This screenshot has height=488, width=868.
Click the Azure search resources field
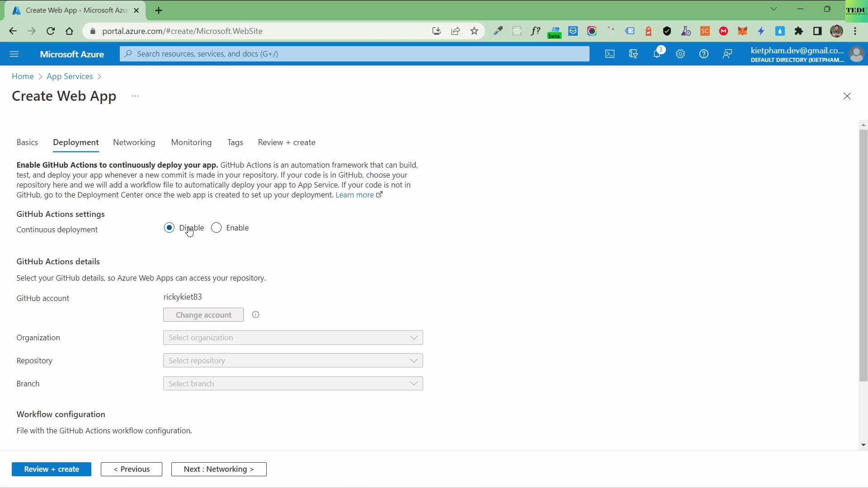355,54
